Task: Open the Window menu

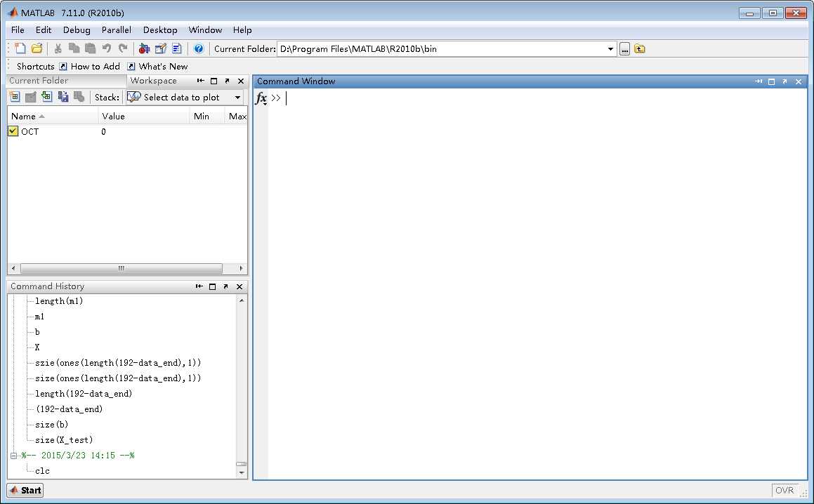Action: pos(206,30)
